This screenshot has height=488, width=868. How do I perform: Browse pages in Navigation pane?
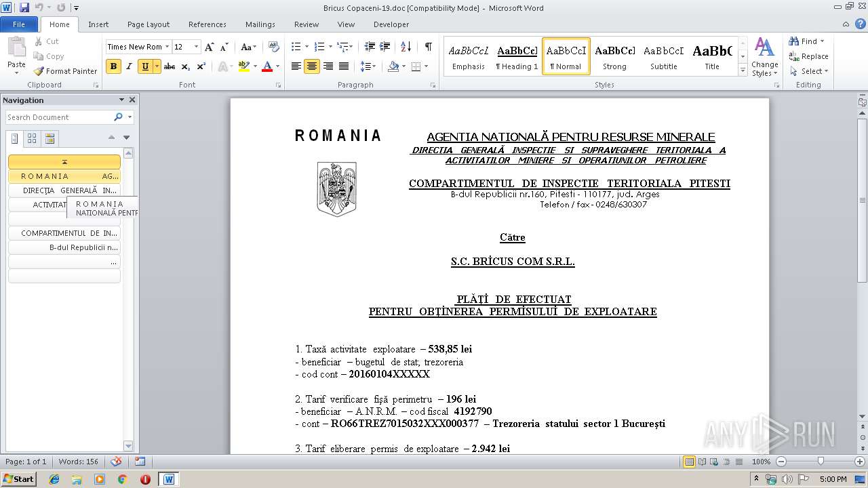click(x=32, y=138)
